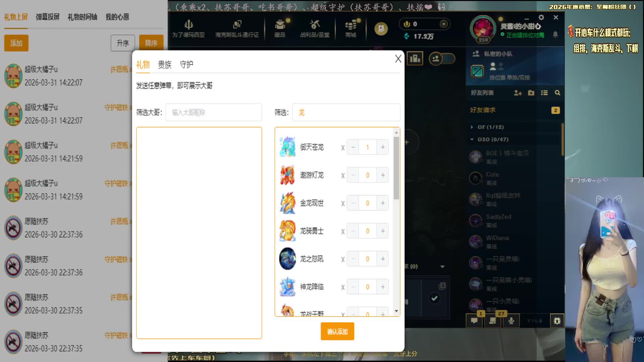Decrease 御天苍龙 gift quantity
This screenshot has height=362, width=644.
coord(353,147)
